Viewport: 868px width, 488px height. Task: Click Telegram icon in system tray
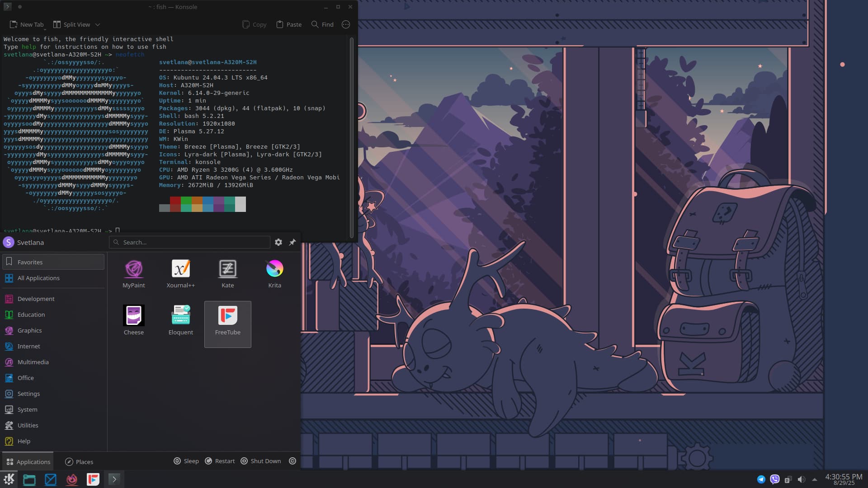[761, 479]
